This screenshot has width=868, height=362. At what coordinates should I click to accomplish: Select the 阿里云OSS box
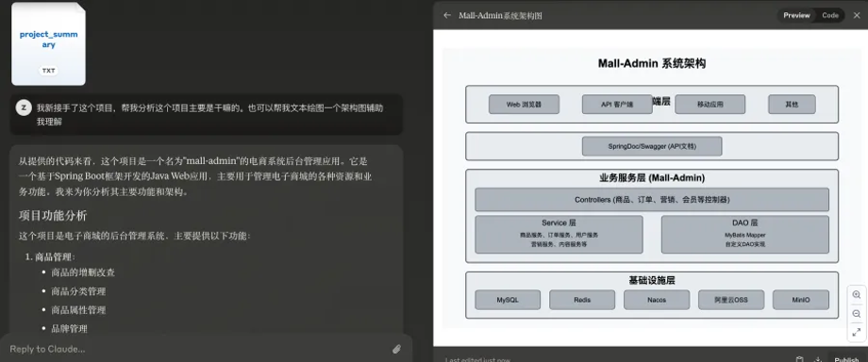click(730, 300)
